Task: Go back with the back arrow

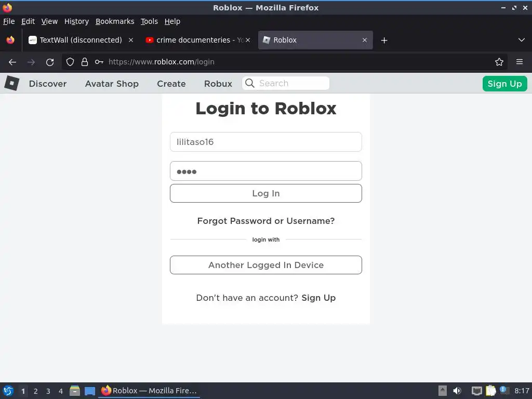Action: (12, 62)
